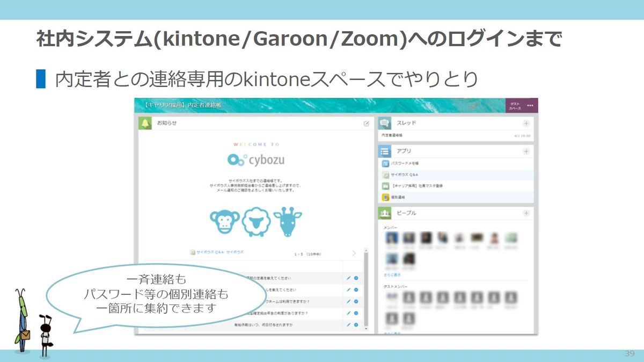Click the スレッド speech bubble icon
This screenshot has width=644, height=362.
pos(384,123)
